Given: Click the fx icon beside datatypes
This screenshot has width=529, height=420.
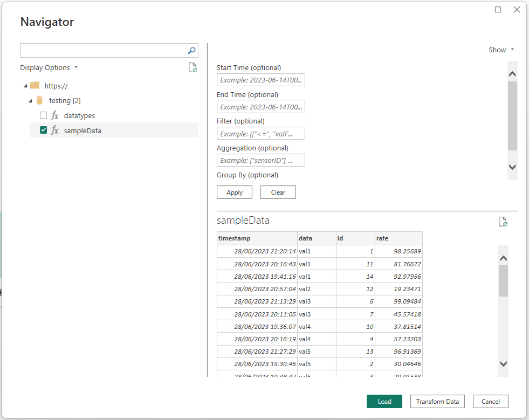Looking at the screenshot, I should click(55, 115).
